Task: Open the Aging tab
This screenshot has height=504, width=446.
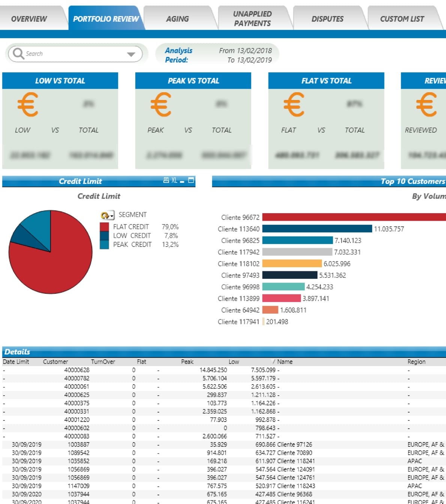Action: [x=177, y=19]
